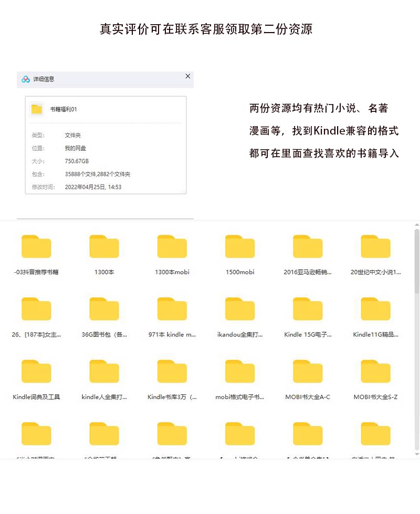420x514 pixels.
Task: Close the 详细信息 dialog
Action: pyautogui.click(x=188, y=76)
